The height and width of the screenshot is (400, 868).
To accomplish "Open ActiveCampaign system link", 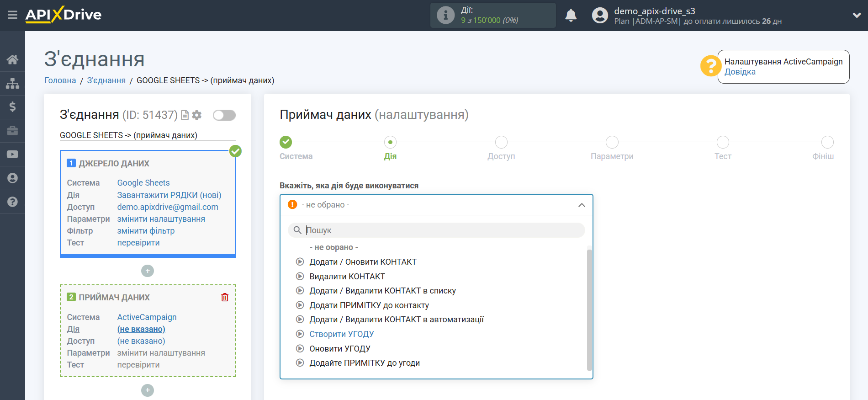I will pos(147,317).
